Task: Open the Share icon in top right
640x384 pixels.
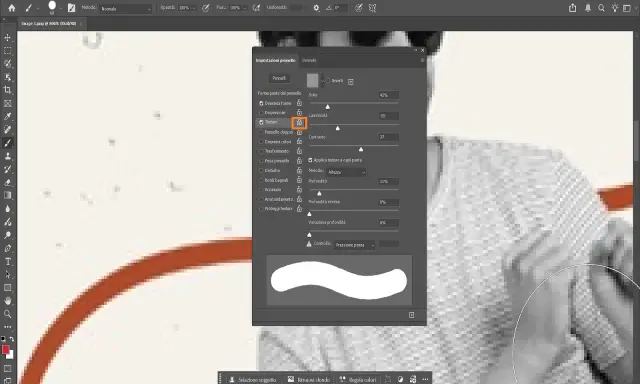Action: point(573,8)
